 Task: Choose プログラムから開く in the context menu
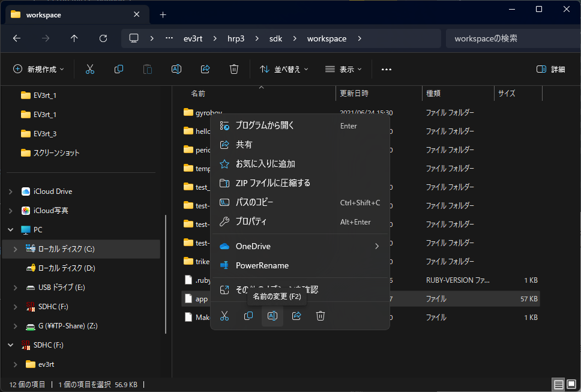point(300,125)
